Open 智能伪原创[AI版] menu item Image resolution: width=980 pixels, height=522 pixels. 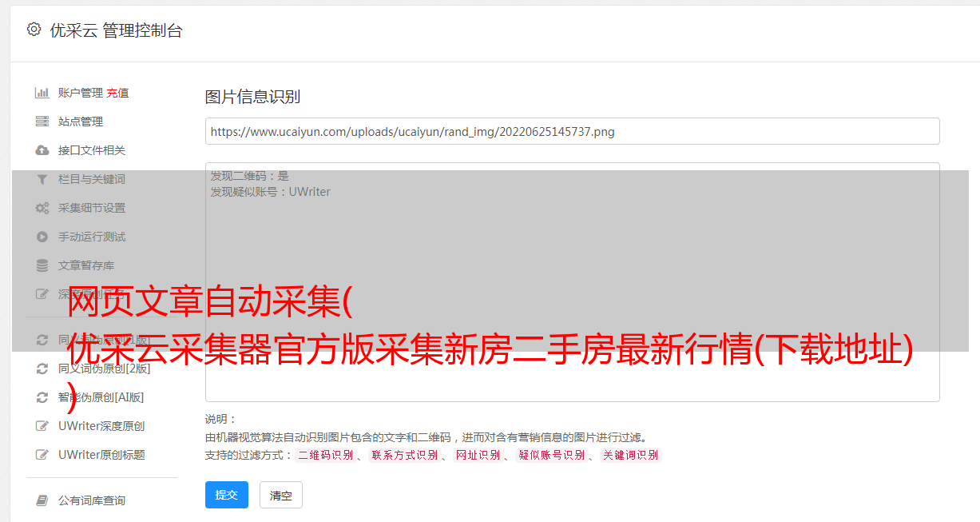click(101, 397)
